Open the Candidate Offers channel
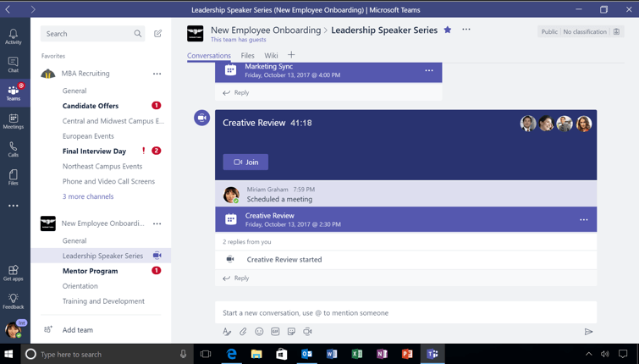Screen dimensions: 639x364 tap(91, 106)
